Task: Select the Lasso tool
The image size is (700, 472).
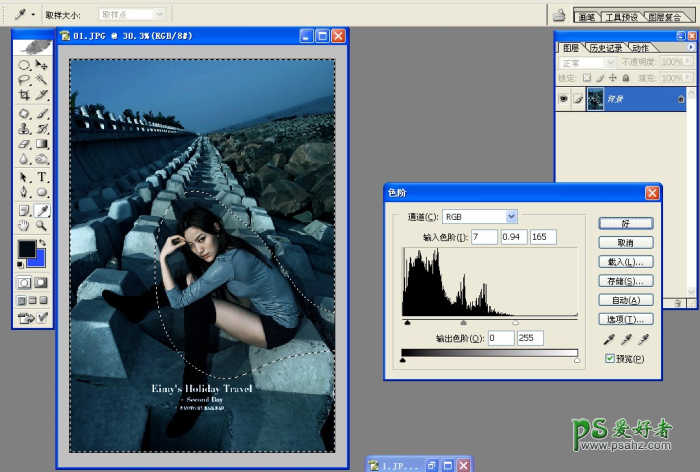Action: (24, 79)
